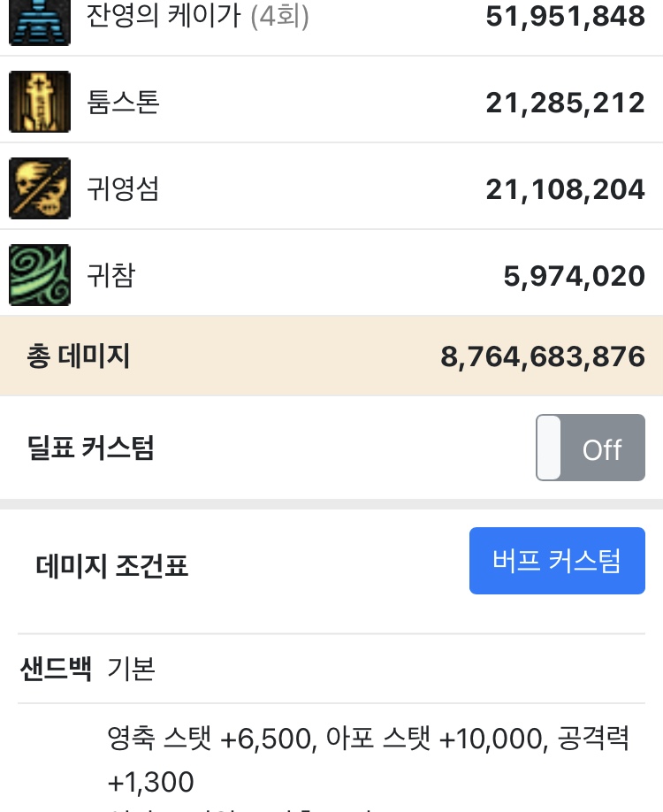Viewport: 663px width, 812px height.
Task: Toggle the 딜표 커스텀 Off switch
Action: click(590, 448)
